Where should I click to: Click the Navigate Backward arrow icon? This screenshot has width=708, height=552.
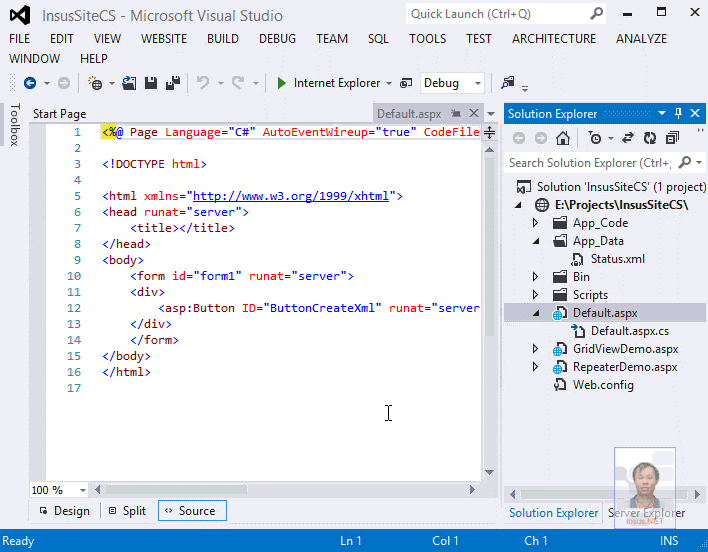29,83
